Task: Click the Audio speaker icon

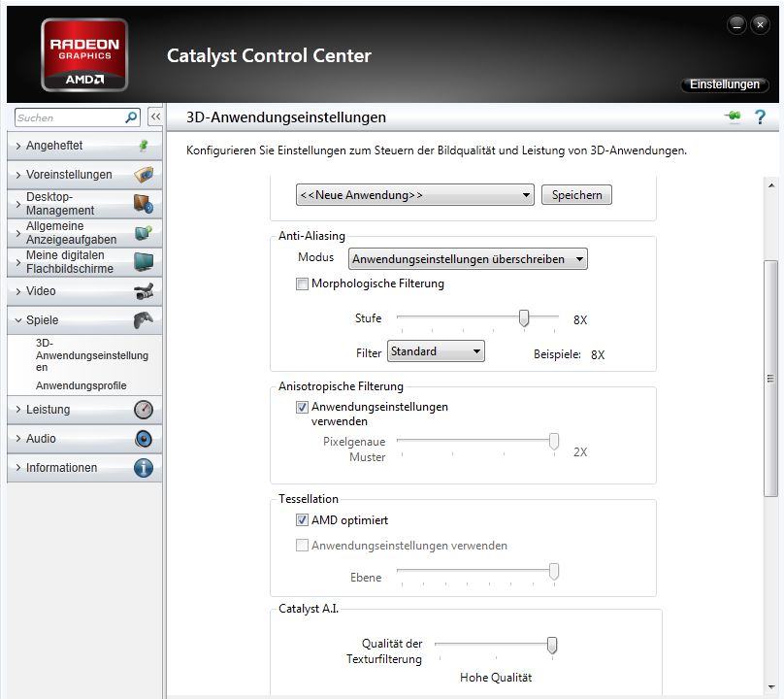Action: 144,439
